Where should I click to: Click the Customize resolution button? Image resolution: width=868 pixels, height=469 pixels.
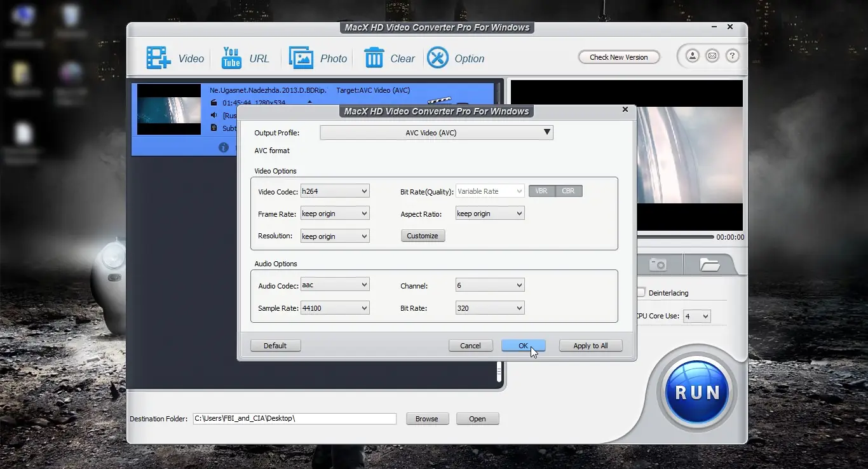423,236
